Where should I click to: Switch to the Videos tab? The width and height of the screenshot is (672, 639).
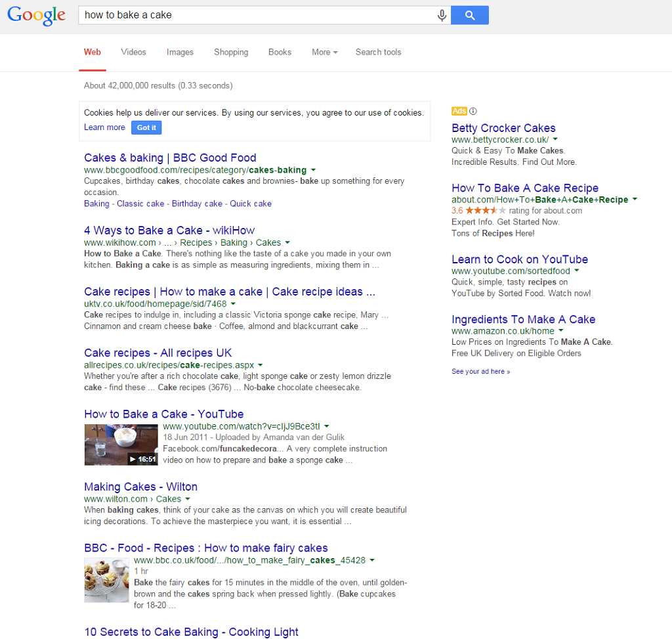point(133,53)
